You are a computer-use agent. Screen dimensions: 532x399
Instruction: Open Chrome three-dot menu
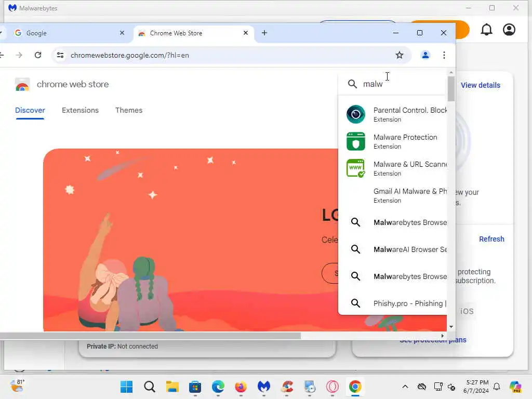(x=444, y=55)
